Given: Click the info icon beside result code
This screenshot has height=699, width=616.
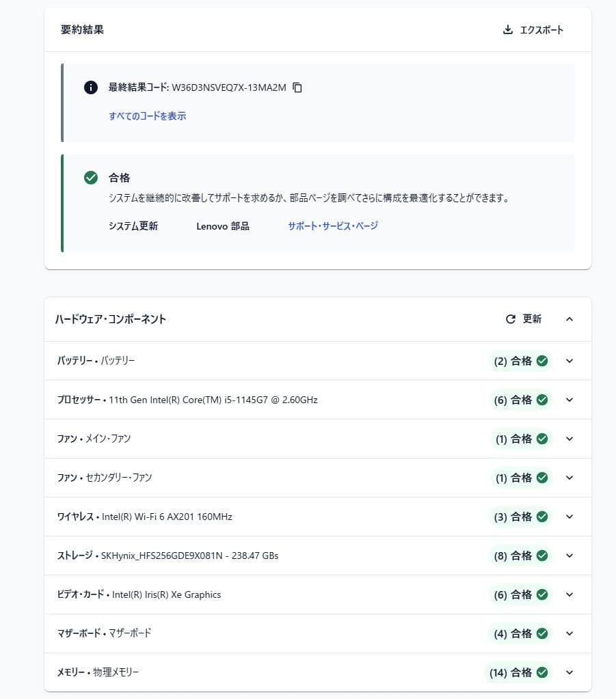Looking at the screenshot, I should pyautogui.click(x=90, y=87).
